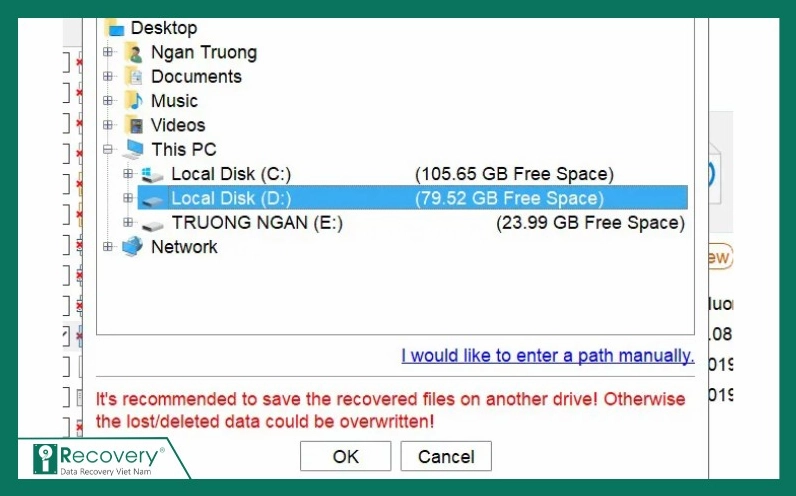Click the Documents folder icon
Viewport: 796px width, 496px height.
click(134, 77)
